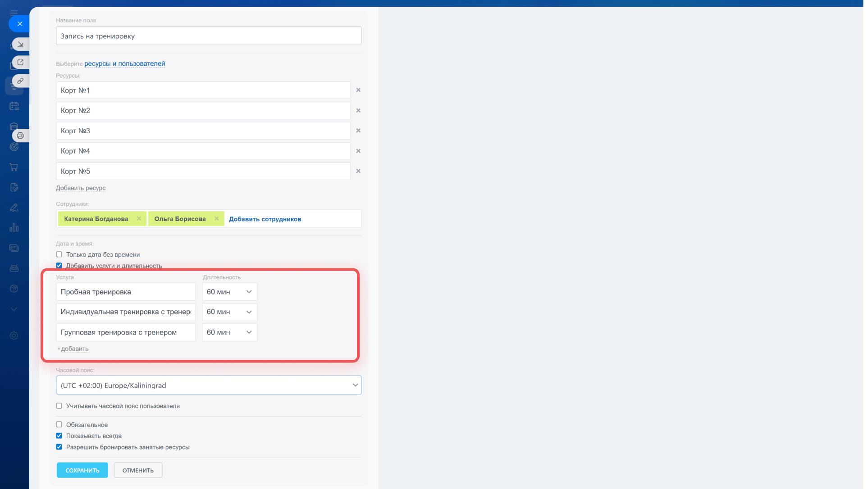Uncheck Разрешить бронировать занятые ресурсы
This screenshot has height=489, width=868.
tap(59, 447)
